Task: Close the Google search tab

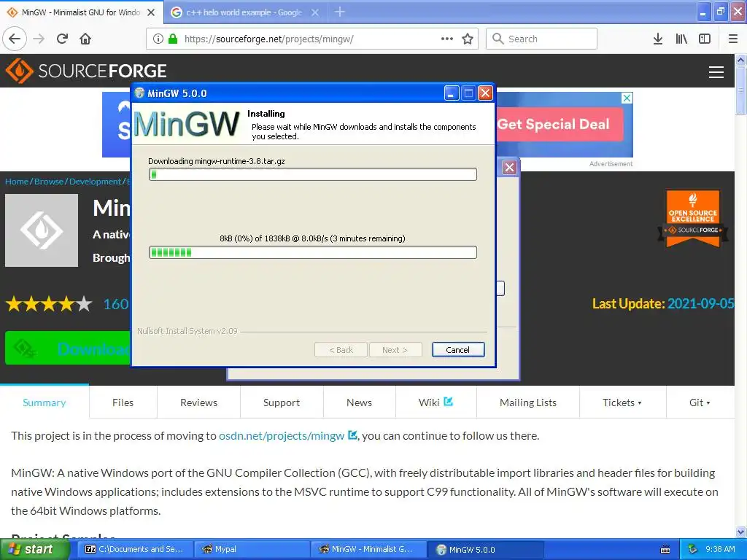Action: [315, 12]
